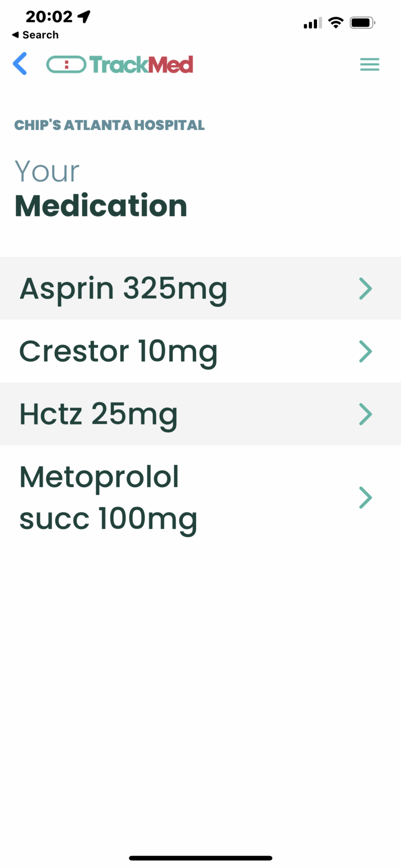
Task: Click the chevron beside Crestor 10mg
Action: (366, 351)
